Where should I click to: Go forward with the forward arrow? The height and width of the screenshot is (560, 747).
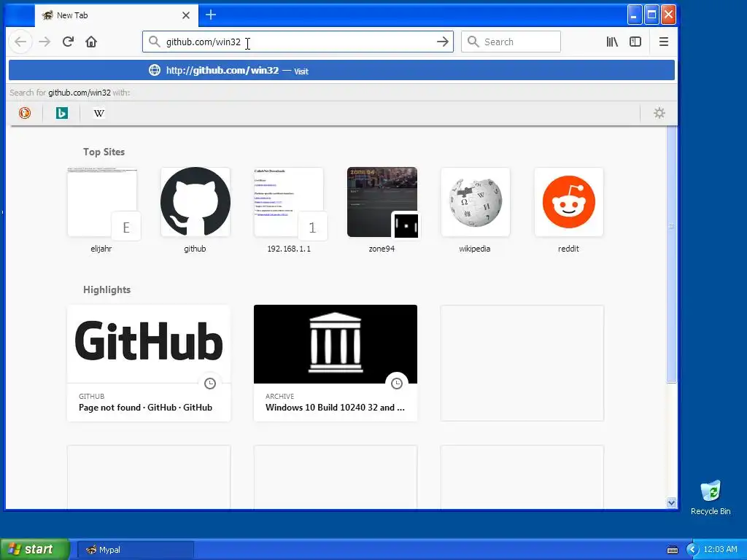click(x=44, y=42)
